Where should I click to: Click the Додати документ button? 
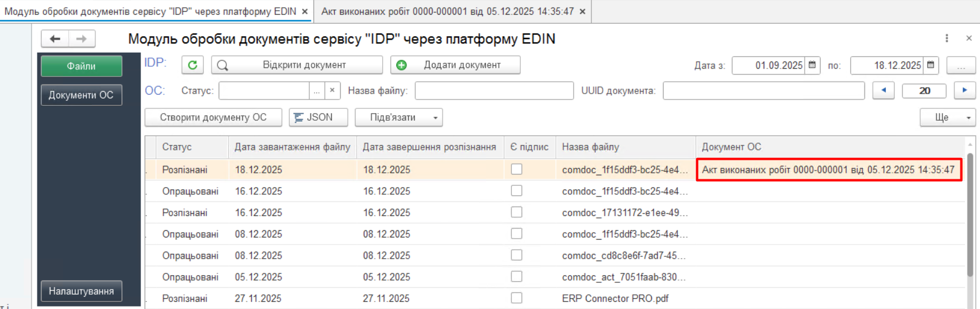tap(455, 65)
